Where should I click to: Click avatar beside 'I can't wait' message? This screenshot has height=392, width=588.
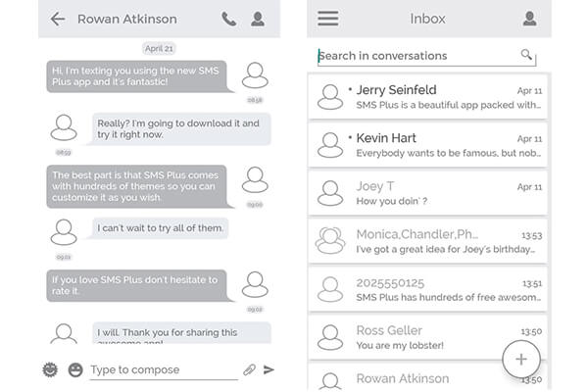64,232
